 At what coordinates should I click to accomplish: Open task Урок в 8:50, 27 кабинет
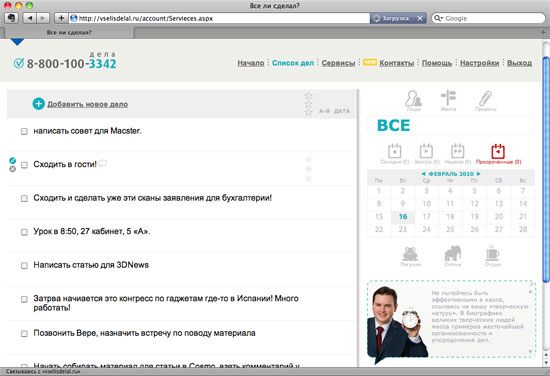tap(92, 231)
